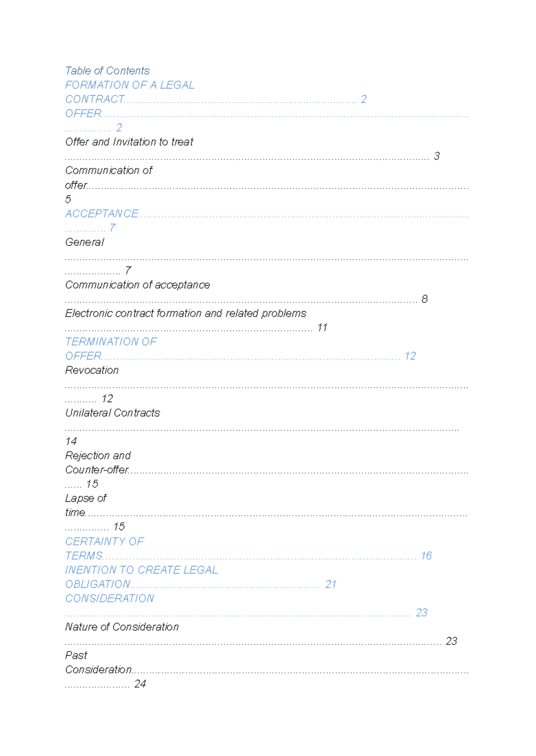Open CERTAINTY OF TERMS section
The width and height of the screenshot is (536, 756).
(x=105, y=541)
